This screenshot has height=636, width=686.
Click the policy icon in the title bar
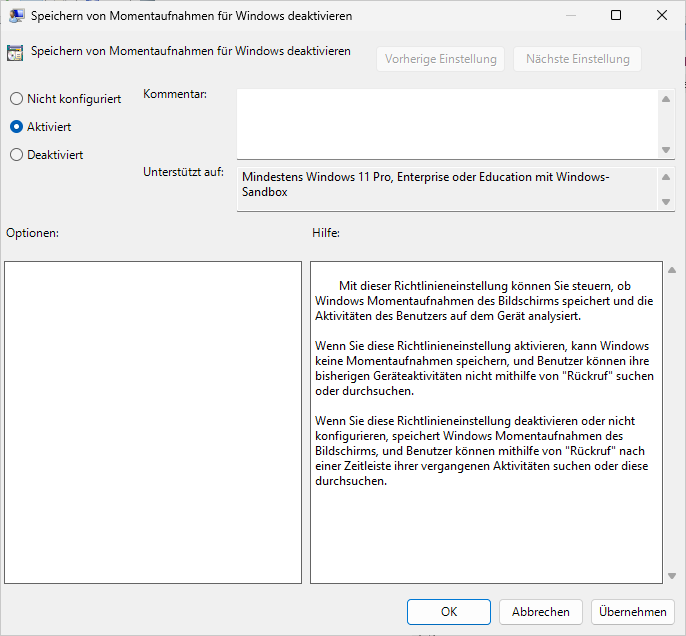pos(17,16)
